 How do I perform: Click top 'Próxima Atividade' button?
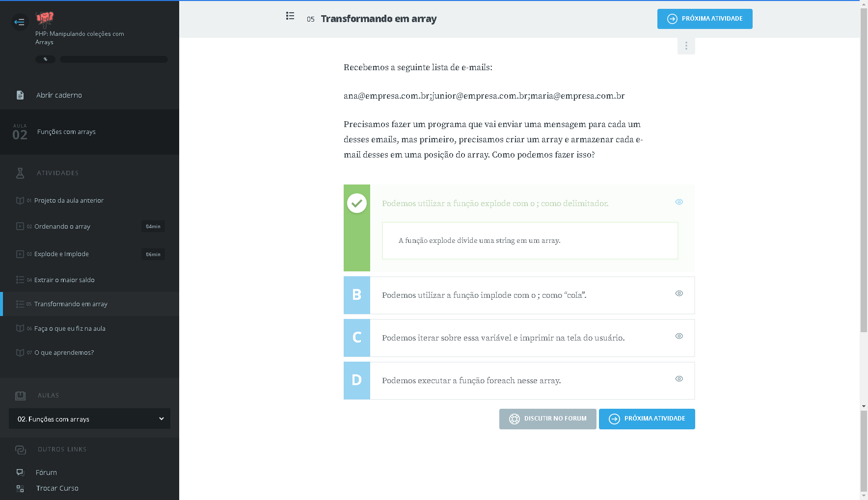pyautogui.click(x=705, y=19)
